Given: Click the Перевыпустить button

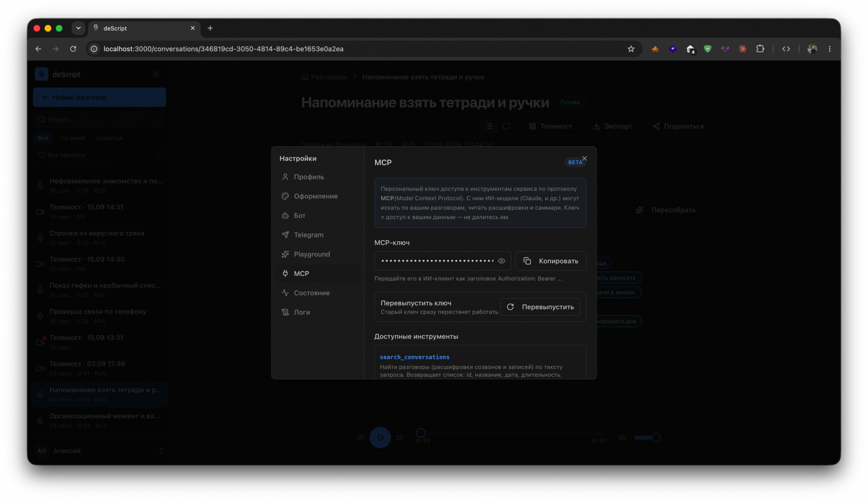Looking at the screenshot, I should (x=540, y=307).
